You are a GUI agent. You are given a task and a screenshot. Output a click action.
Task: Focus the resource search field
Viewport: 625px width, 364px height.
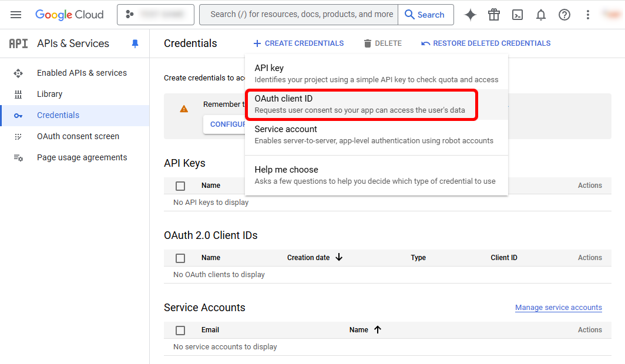point(299,15)
